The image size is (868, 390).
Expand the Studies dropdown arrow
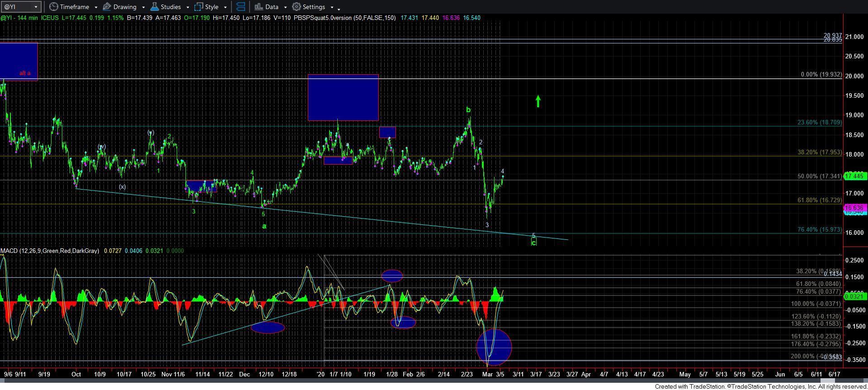point(187,7)
